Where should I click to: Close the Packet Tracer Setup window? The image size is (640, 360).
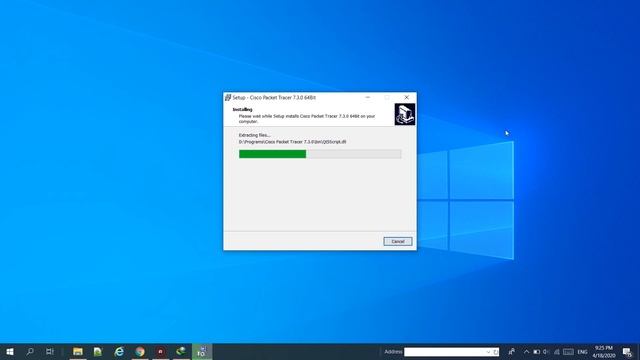click(x=407, y=98)
